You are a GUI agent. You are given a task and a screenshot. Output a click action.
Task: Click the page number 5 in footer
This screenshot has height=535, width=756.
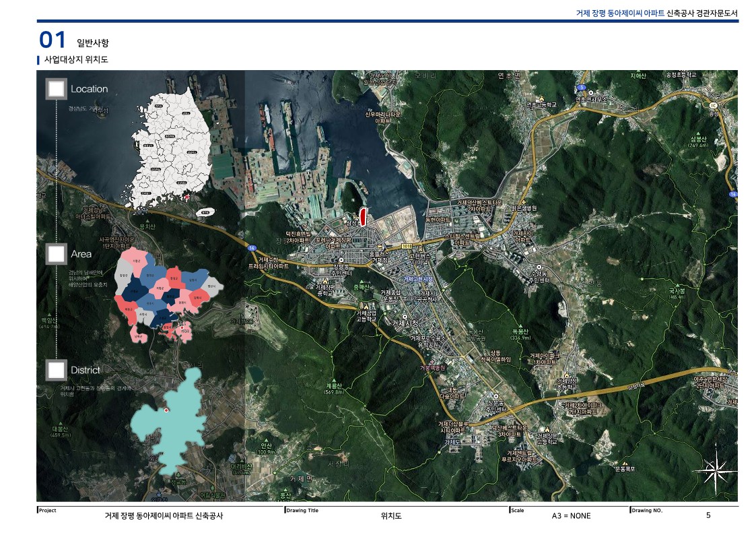(708, 515)
